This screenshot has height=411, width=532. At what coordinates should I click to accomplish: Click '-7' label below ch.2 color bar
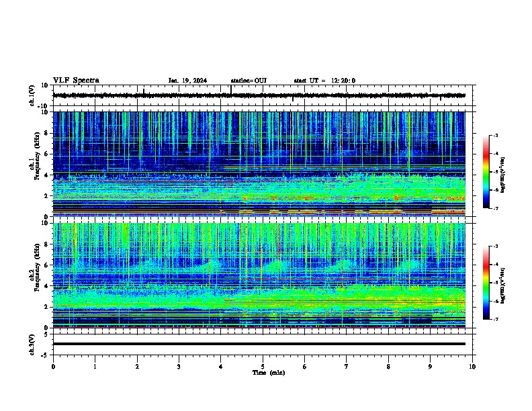click(495, 319)
